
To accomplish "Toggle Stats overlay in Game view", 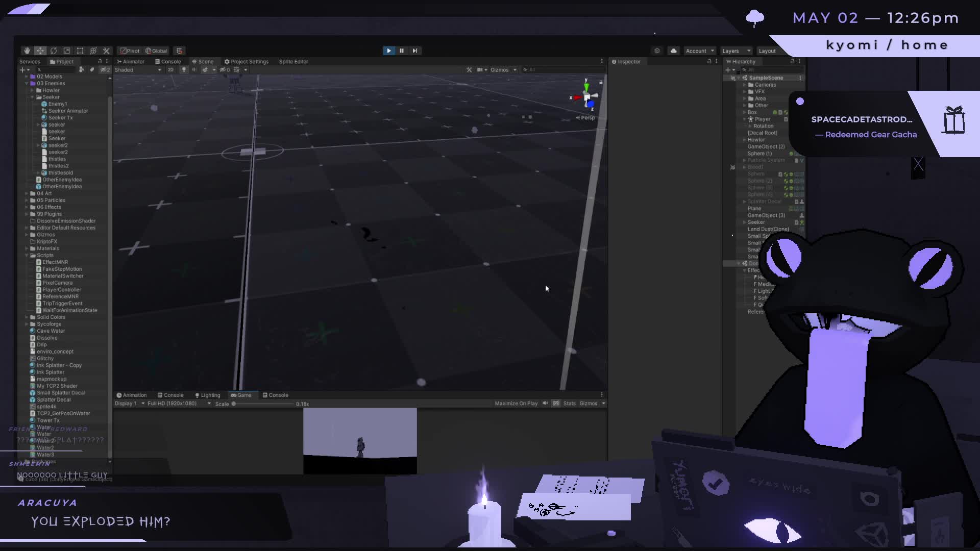I will [x=569, y=403].
